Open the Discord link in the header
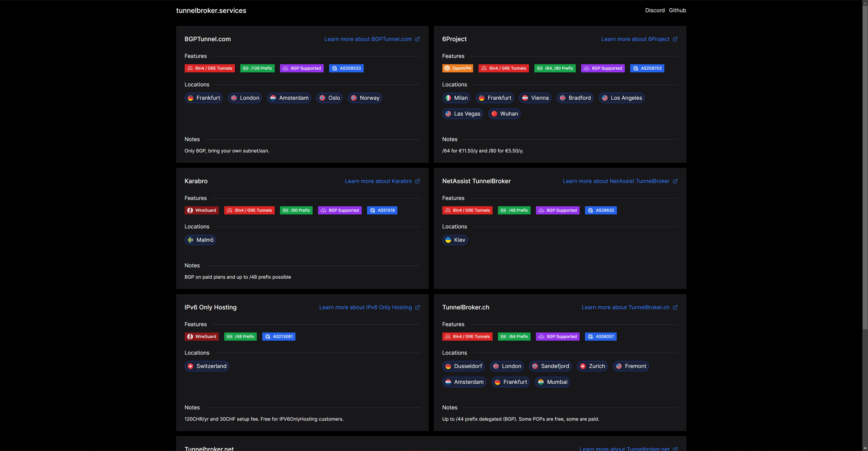This screenshot has height=451, width=868. click(x=655, y=10)
